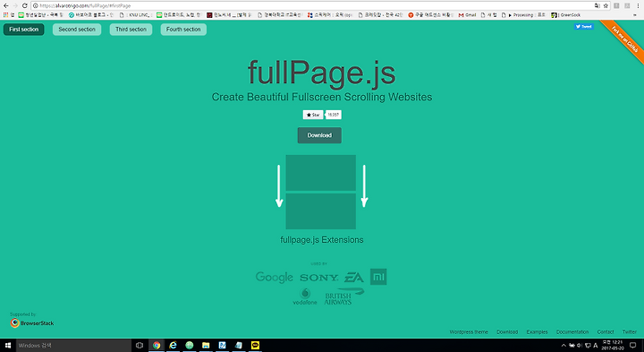Click the Google logo
Screen dimensions: 644x352
[275, 278]
